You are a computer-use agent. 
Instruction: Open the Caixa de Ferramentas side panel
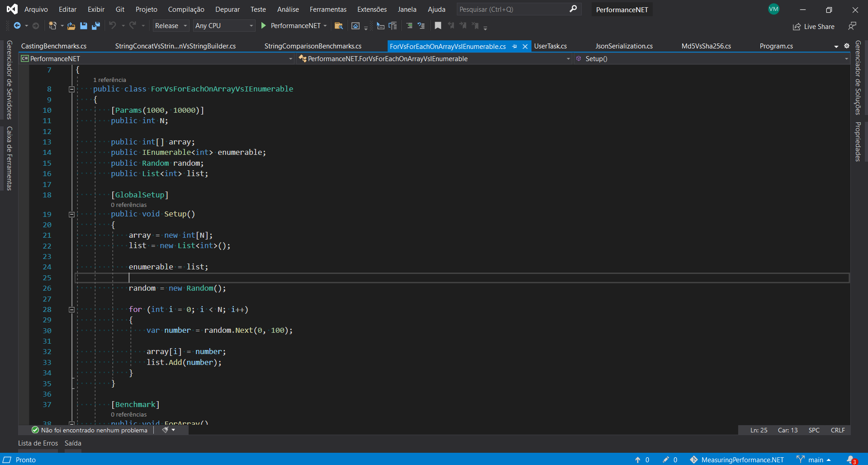(9, 158)
